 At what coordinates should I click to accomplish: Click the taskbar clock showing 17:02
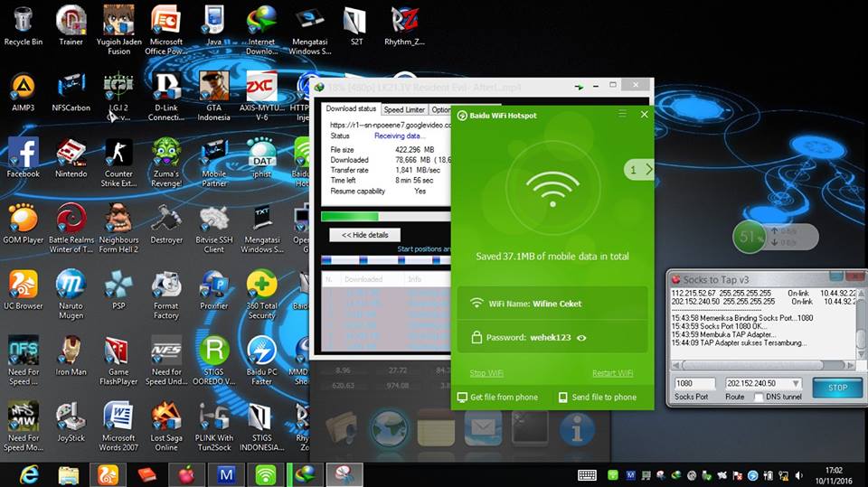[833, 475]
